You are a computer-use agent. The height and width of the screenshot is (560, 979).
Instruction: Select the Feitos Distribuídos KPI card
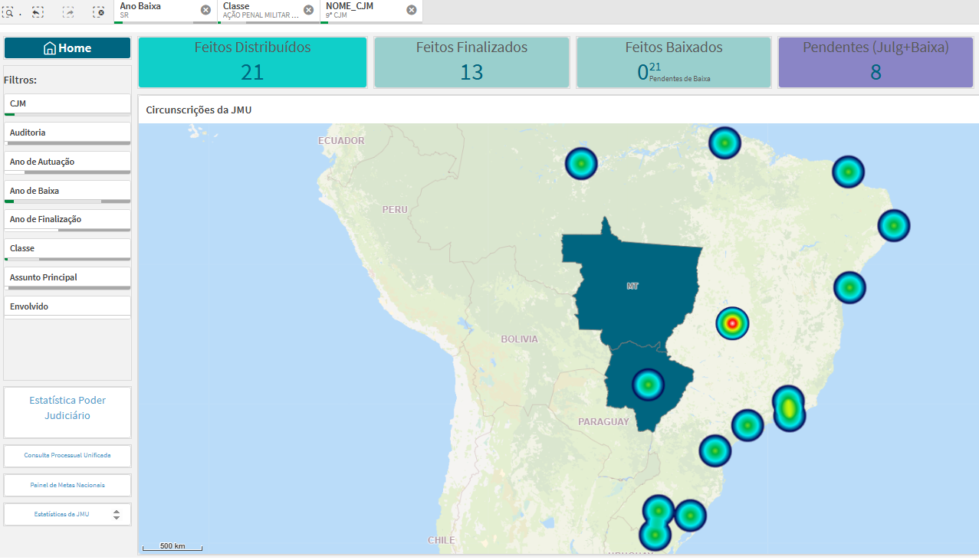pos(252,62)
